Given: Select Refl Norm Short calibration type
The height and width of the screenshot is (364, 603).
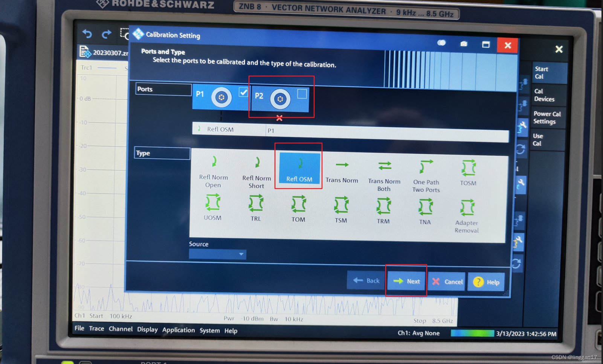Looking at the screenshot, I should (256, 172).
